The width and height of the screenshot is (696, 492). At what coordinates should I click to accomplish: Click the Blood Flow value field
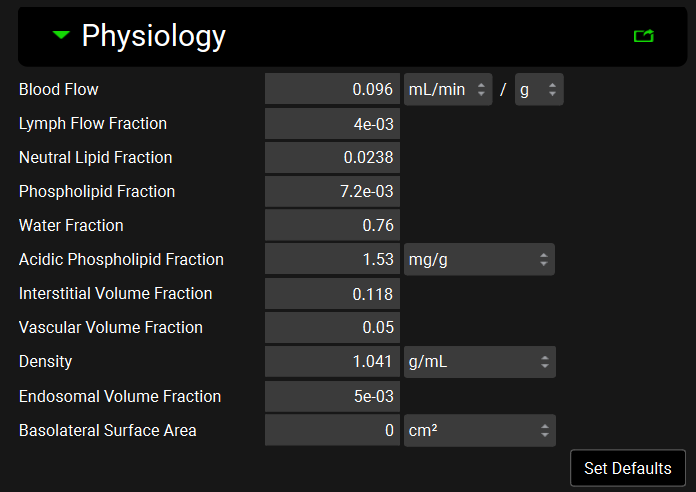coord(332,90)
